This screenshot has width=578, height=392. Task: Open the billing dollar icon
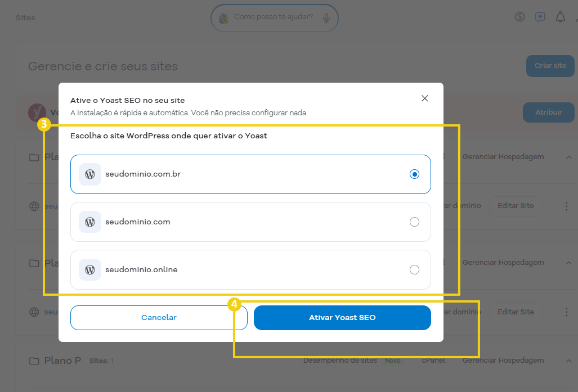520,16
